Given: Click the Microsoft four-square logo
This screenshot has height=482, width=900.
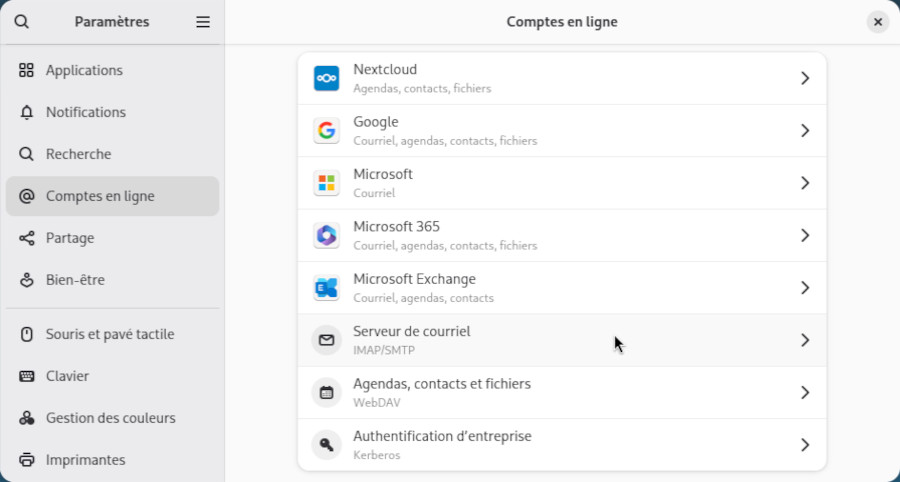Looking at the screenshot, I should pyautogui.click(x=327, y=183).
